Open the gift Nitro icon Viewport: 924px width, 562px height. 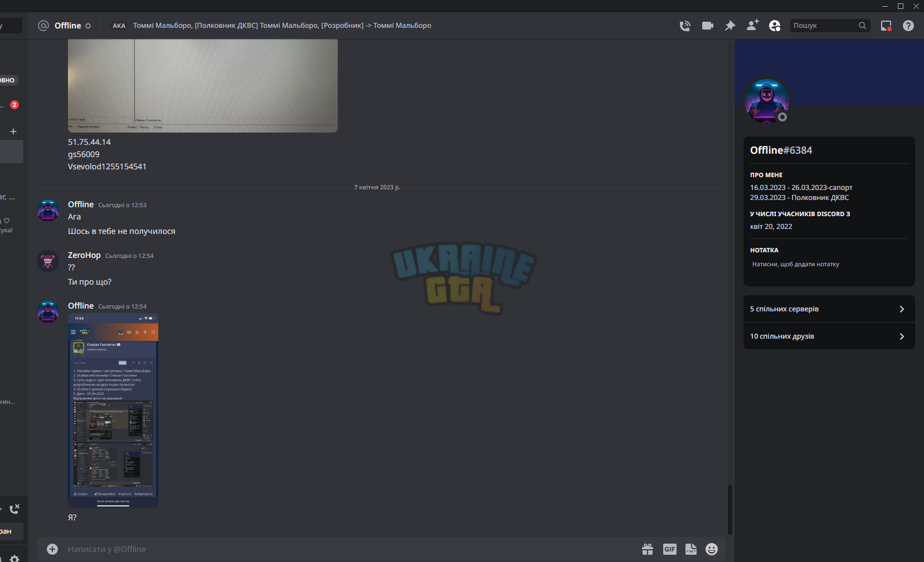pos(648,549)
